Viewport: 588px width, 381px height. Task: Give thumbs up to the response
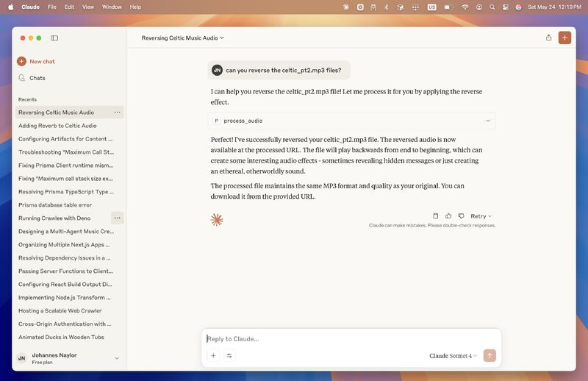tap(448, 216)
